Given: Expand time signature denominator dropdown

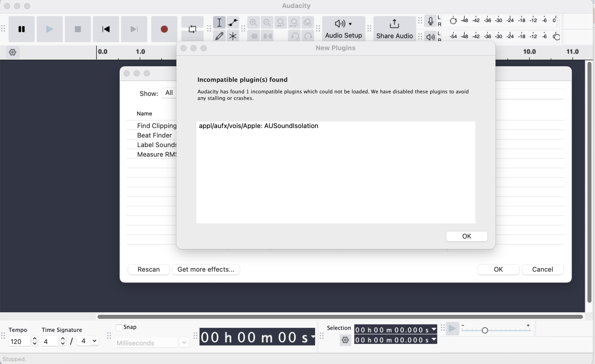Looking at the screenshot, I should click(x=94, y=341).
